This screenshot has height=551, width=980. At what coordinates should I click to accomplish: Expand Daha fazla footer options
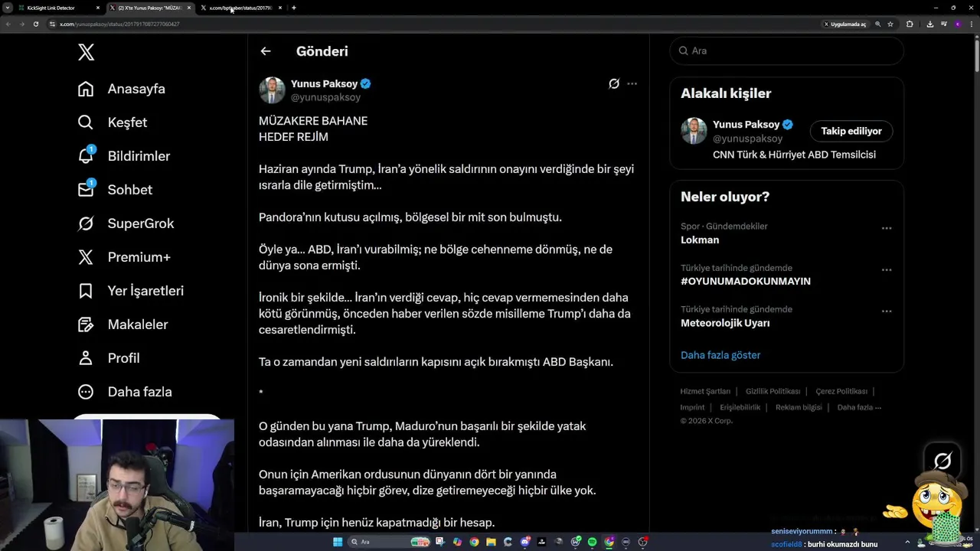(859, 407)
